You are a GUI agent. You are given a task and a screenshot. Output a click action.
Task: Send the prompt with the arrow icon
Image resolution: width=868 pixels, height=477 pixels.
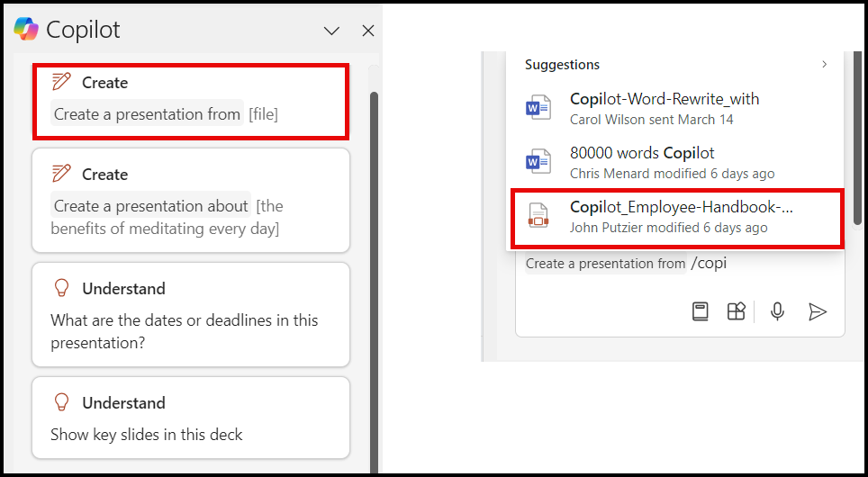(817, 311)
